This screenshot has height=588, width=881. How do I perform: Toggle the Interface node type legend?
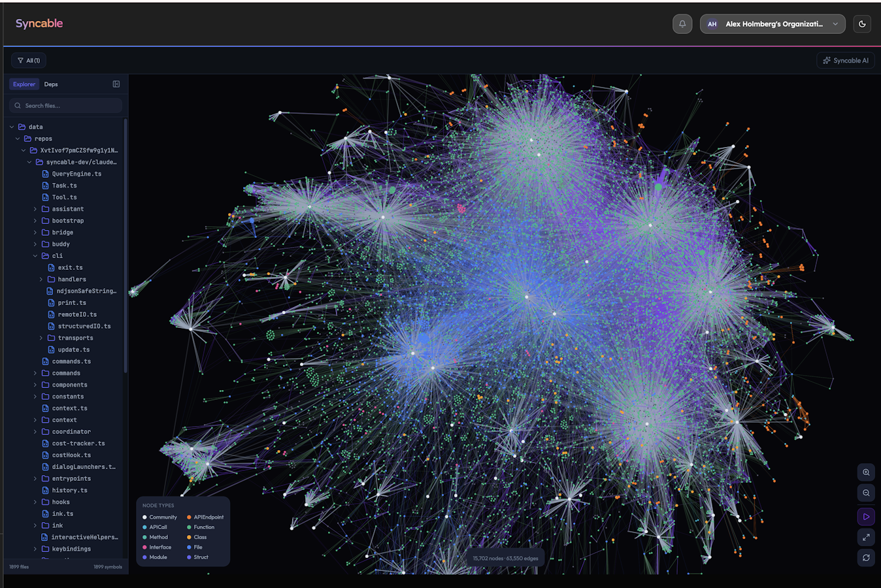click(159, 547)
